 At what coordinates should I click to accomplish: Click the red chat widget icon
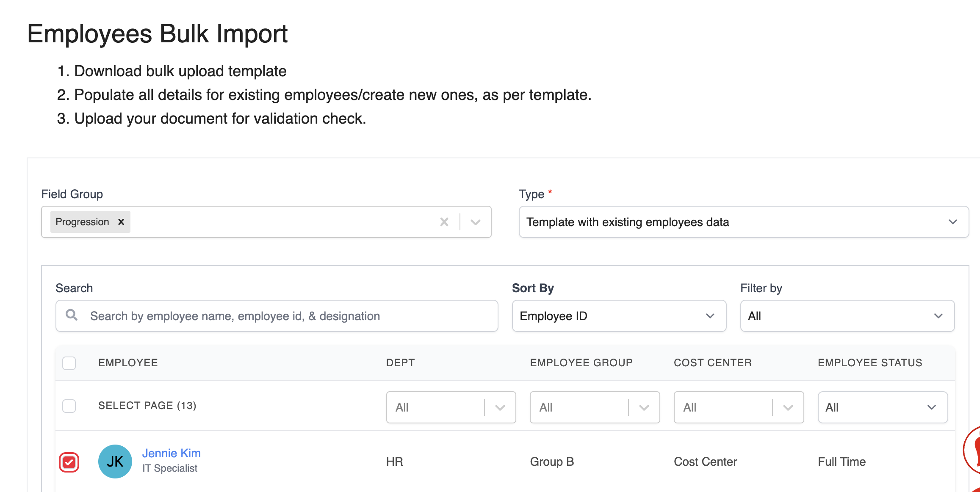pyautogui.click(x=974, y=450)
